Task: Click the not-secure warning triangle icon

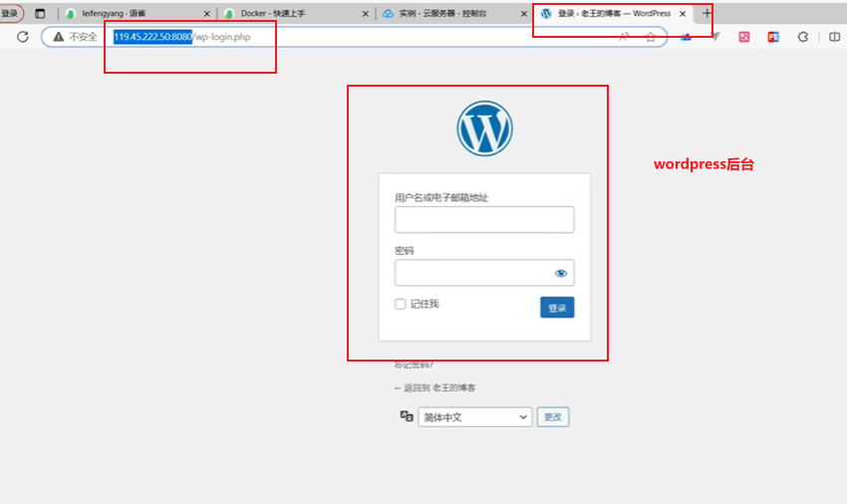Action: [59, 37]
